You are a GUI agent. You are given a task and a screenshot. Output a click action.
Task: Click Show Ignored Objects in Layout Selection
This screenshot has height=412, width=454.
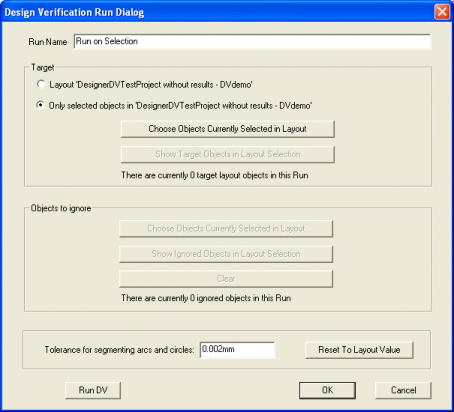point(226,254)
